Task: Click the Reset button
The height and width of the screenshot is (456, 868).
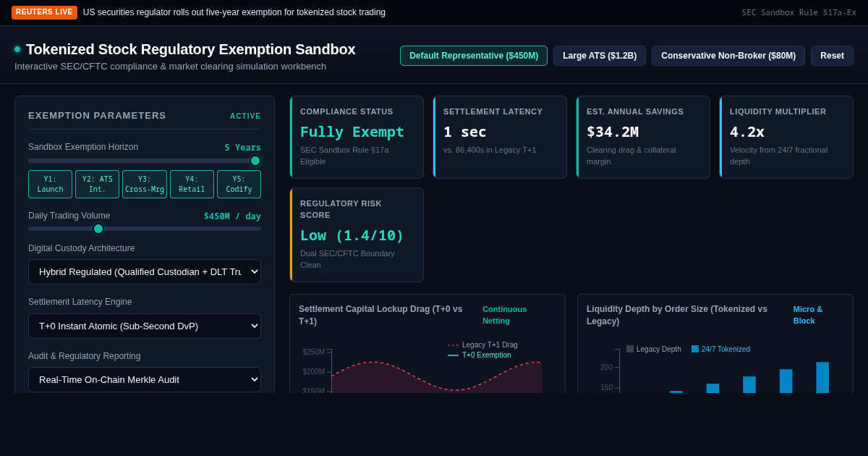Action: coord(832,56)
